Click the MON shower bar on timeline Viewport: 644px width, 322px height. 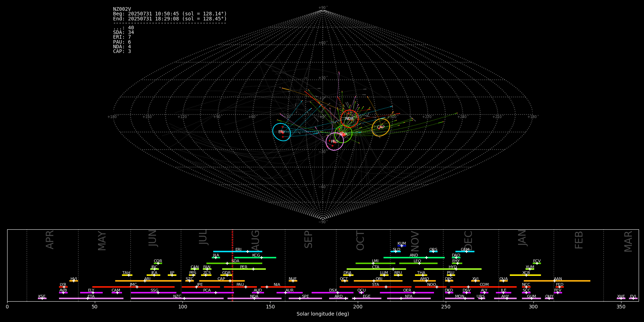coord(460,298)
